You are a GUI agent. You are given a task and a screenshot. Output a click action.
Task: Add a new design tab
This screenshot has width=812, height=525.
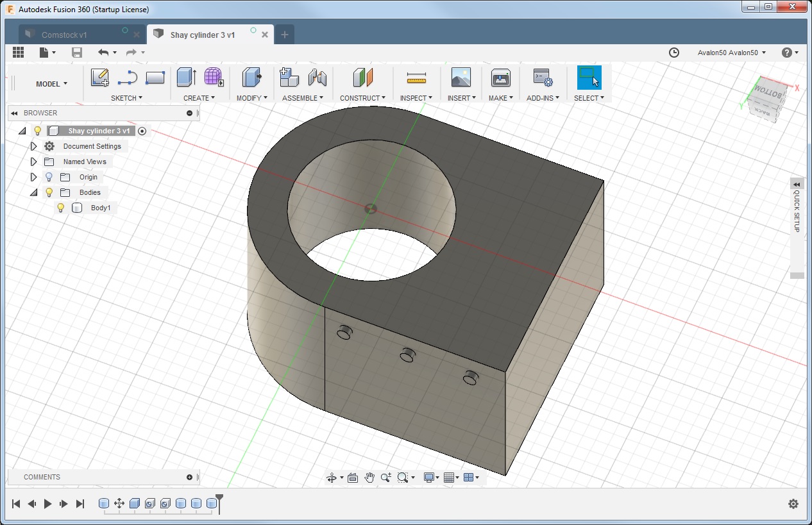pyautogui.click(x=285, y=35)
